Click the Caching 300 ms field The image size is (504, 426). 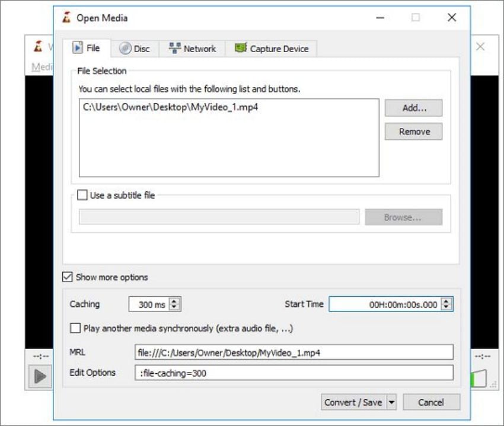click(x=149, y=304)
